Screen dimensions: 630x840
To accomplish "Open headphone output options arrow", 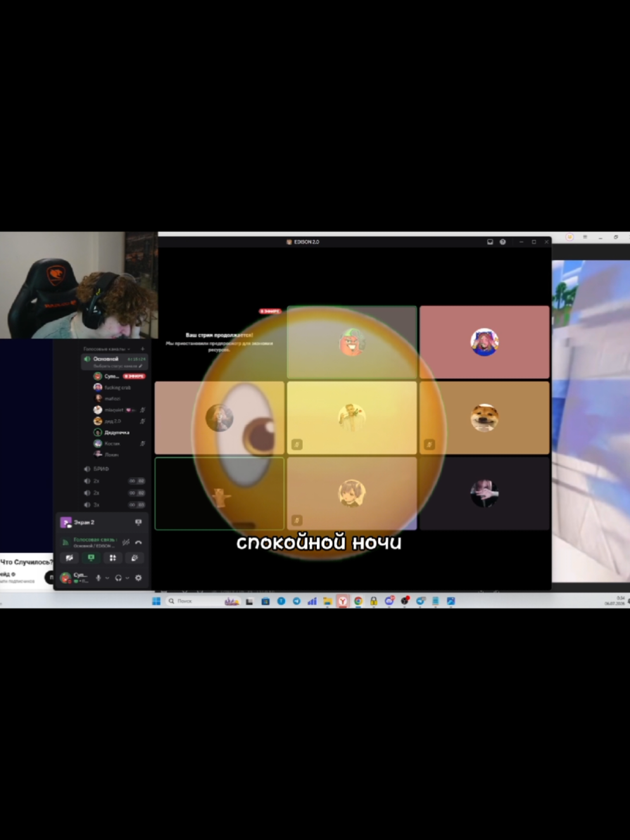I will tap(127, 578).
